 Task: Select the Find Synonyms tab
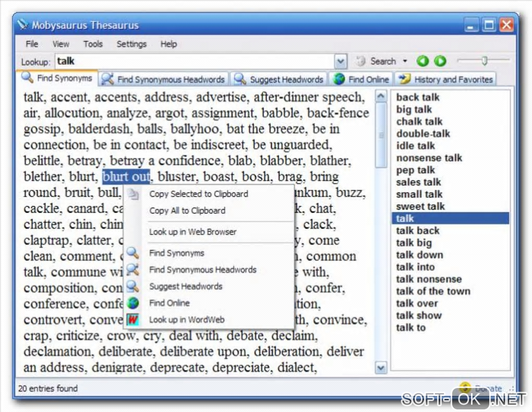click(x=57, y=78)
